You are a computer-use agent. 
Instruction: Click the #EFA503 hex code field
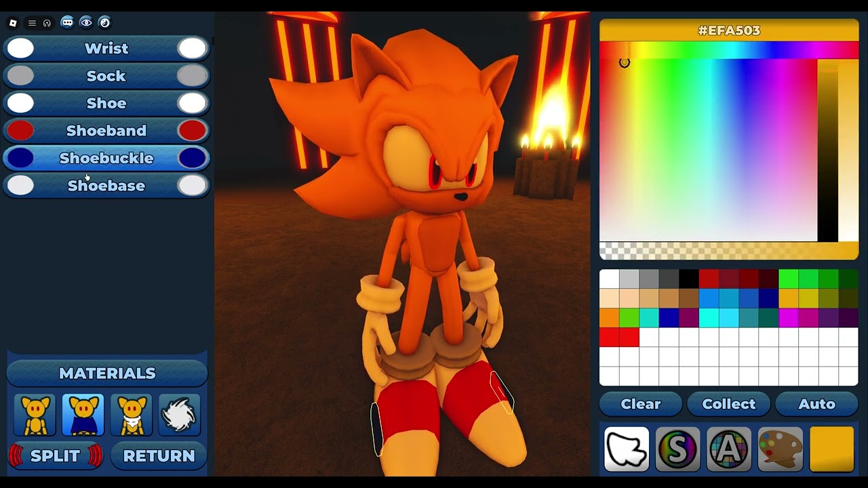pyautogui.click(x=729, y=30)
